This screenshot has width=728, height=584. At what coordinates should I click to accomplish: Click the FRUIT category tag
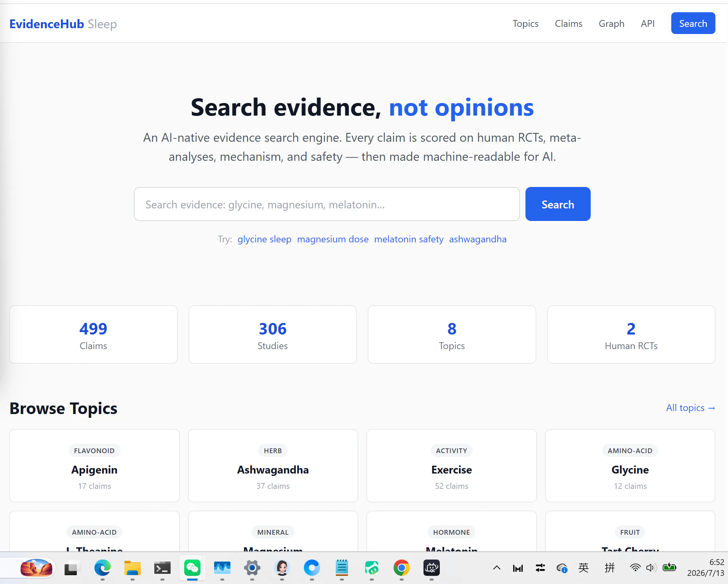coord(630,532)
